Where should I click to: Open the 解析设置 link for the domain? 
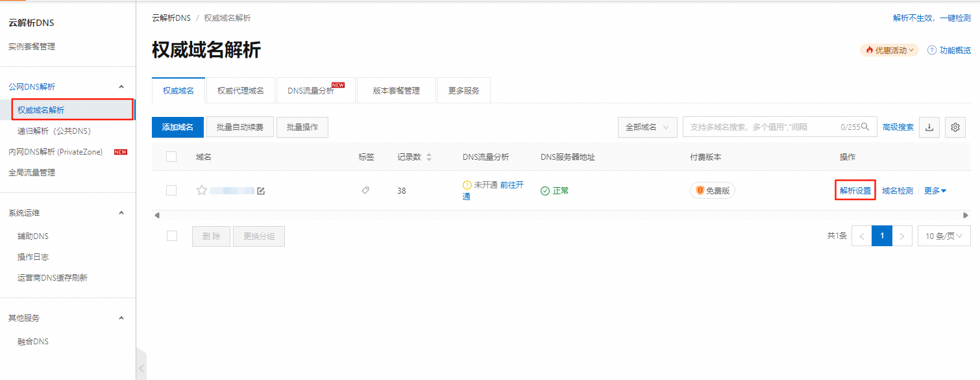(x=855, y=191)
